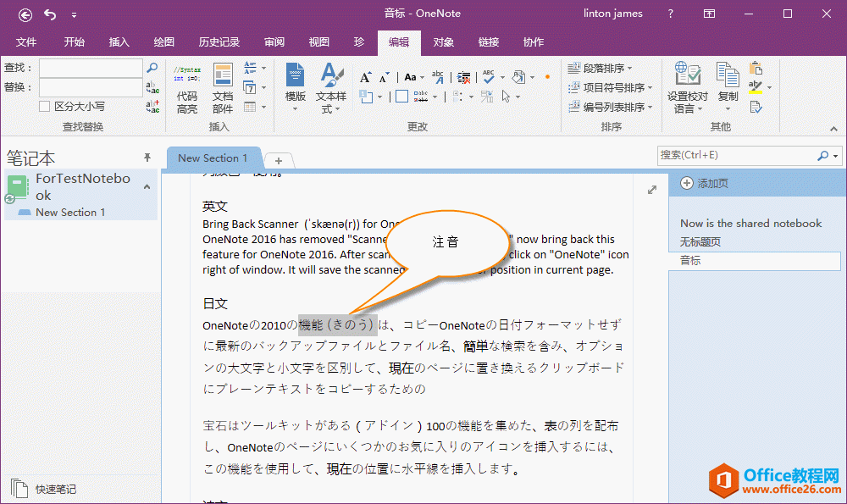The image size is (847, 504).
Task: Click the yellow highlighter pen icon
Action: pyautogui.click(x=755, y=87)
